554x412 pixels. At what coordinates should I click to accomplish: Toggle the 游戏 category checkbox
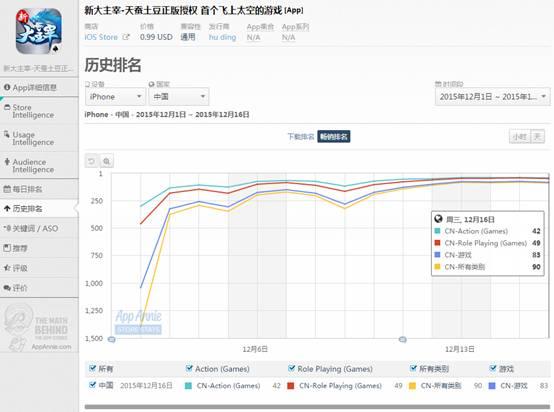click(493, 369)
